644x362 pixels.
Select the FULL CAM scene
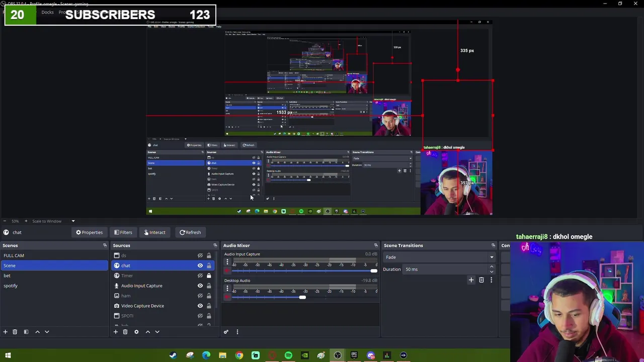[54, 255]
